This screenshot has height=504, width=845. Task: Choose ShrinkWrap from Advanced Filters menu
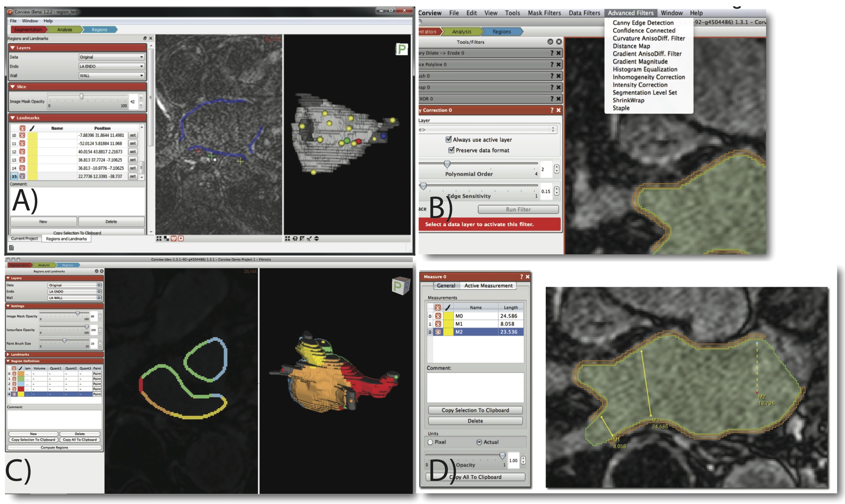pyautogui.click(x=628, y=100)
